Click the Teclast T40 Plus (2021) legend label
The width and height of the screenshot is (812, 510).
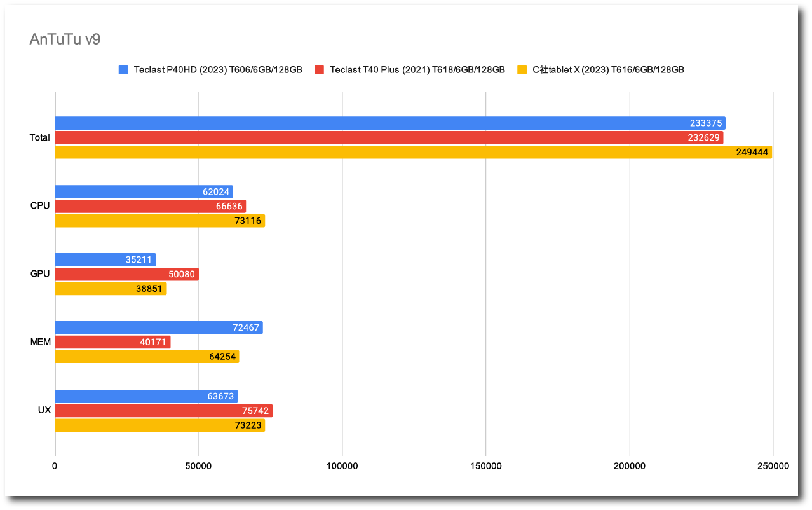pyautogui.click(x=417, y=70)
